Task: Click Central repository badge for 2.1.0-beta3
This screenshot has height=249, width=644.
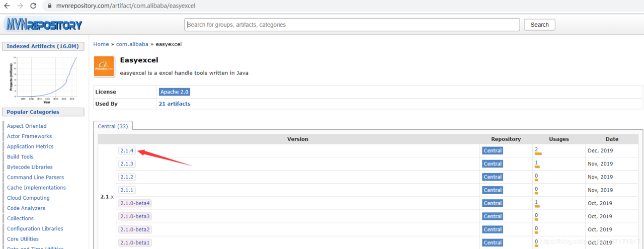Action: point(493,216)
